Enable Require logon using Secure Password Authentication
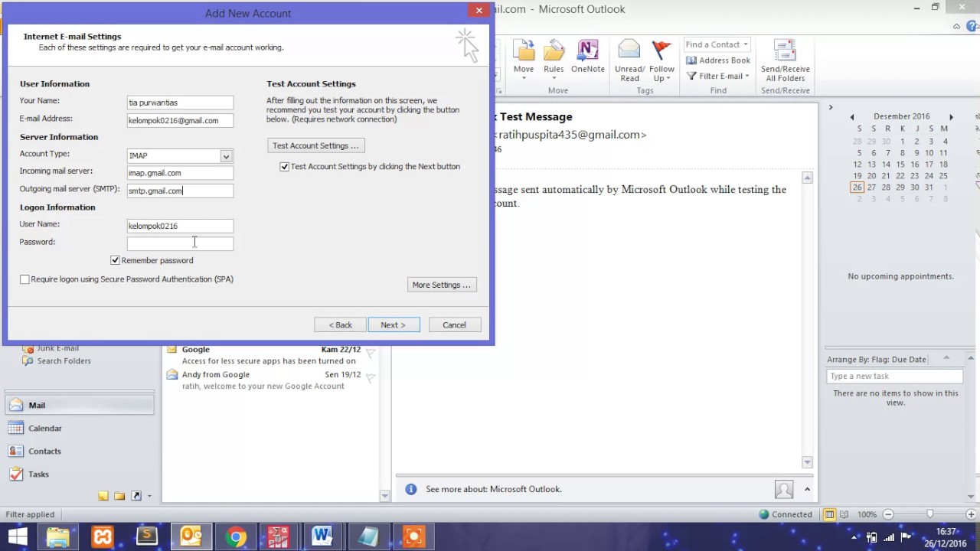 tap(24, 279)
